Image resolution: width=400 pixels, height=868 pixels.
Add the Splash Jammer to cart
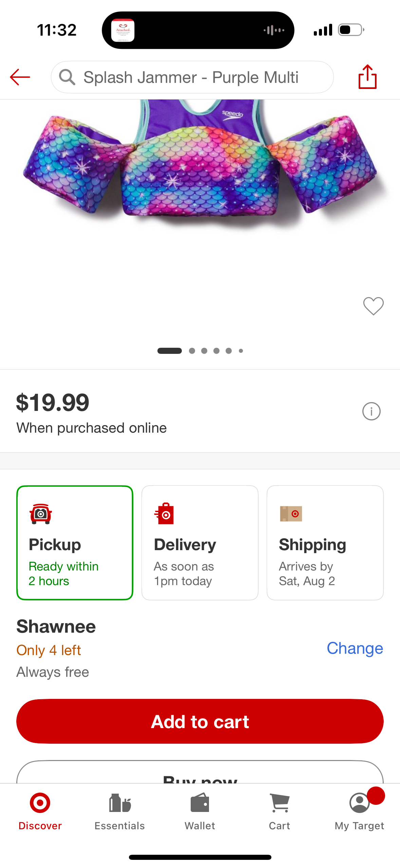coord(200,721)
